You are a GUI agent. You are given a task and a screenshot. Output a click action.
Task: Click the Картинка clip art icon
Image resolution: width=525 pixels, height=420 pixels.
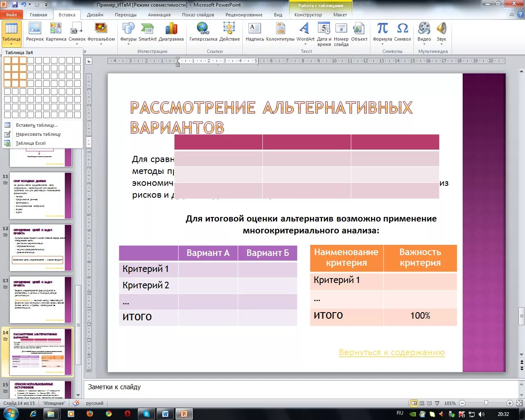(56, 32)
